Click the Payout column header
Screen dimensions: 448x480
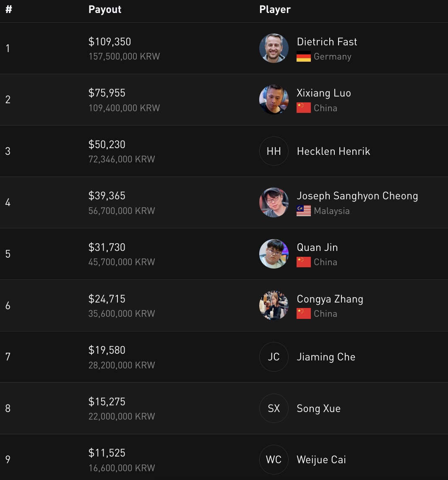105,10
